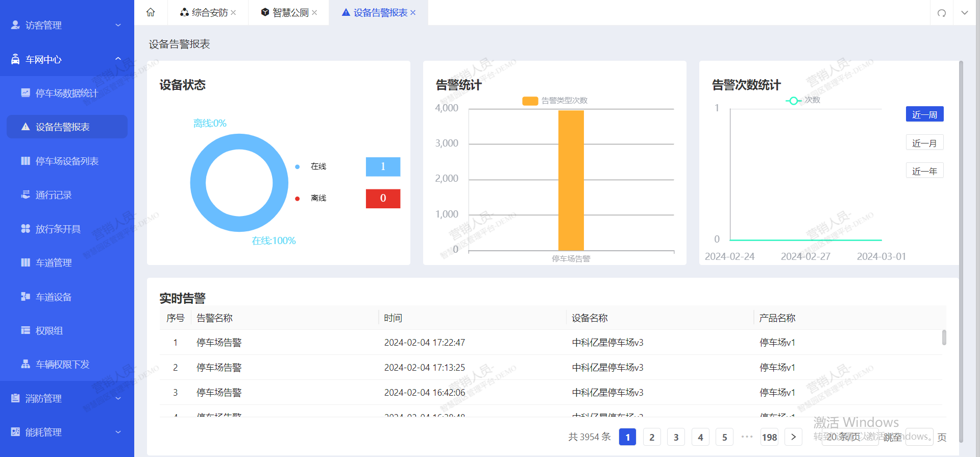Click the 访客管理 person icon
Viewport: 980px width, 457px height.
(x=15, y=25)
